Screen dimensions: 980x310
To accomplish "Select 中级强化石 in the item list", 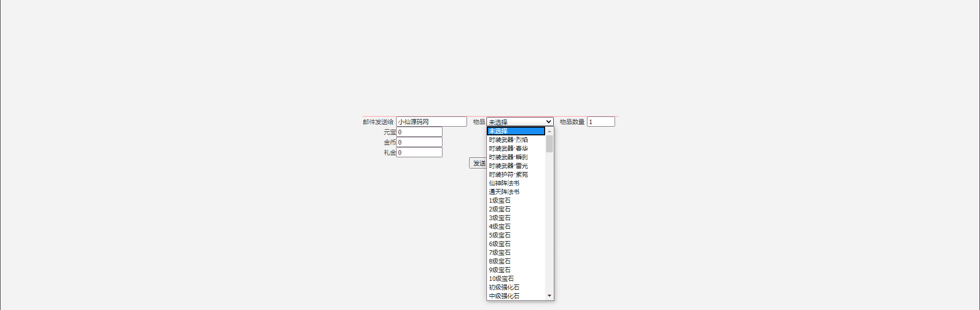I will pos(516,296).
